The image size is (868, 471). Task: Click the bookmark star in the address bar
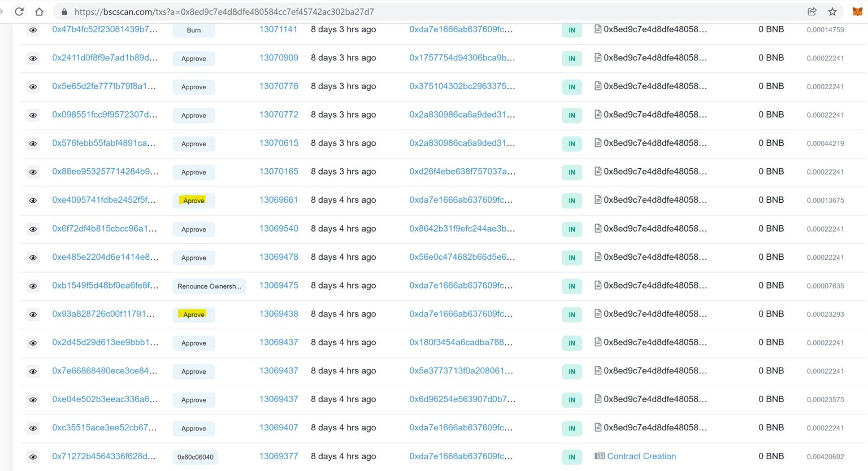pyautogui.click(x=831, y=11)
